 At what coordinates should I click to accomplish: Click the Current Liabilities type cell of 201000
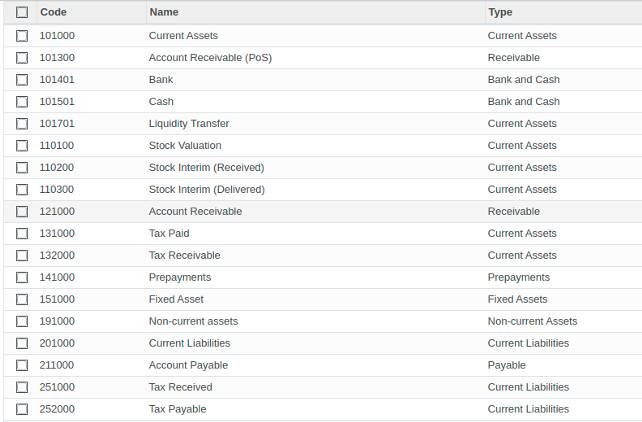(528, 343)
